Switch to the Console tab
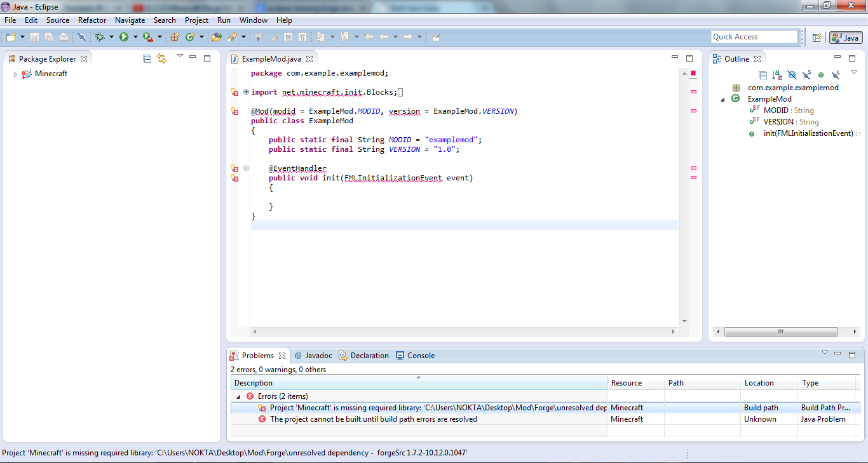Viewport: 868px width, 463px height. 415,356
